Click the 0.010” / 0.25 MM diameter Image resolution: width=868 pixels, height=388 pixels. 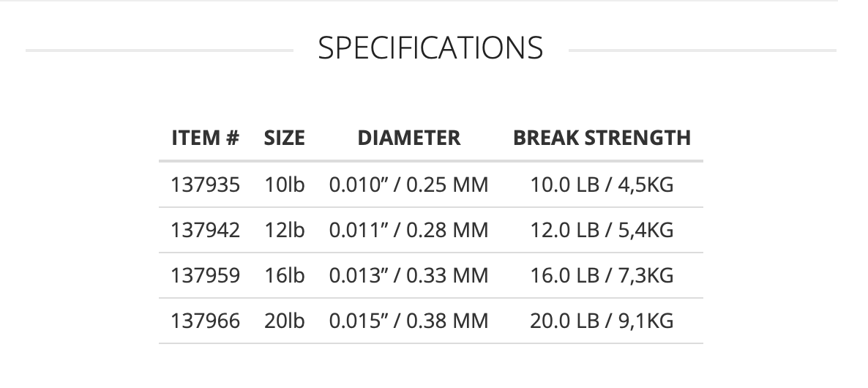(x=408, y=184)
